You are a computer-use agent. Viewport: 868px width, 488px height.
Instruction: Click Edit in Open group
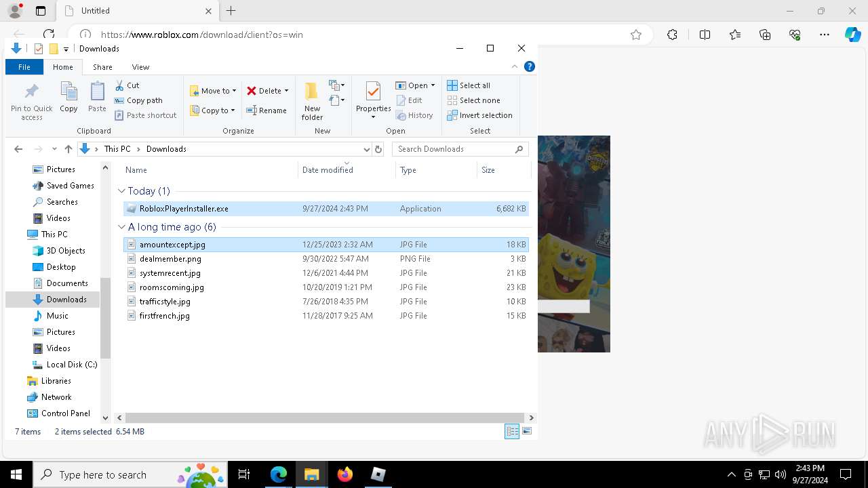point(409,100)
